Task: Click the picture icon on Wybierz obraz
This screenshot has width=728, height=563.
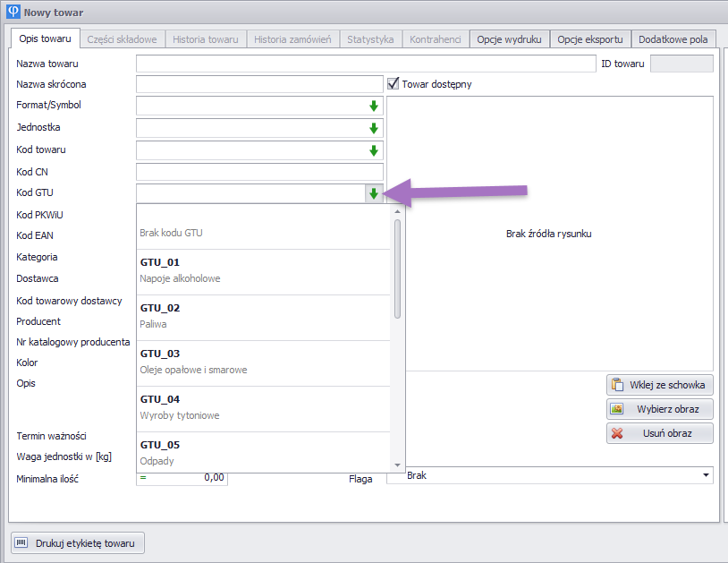Action: 616,409
